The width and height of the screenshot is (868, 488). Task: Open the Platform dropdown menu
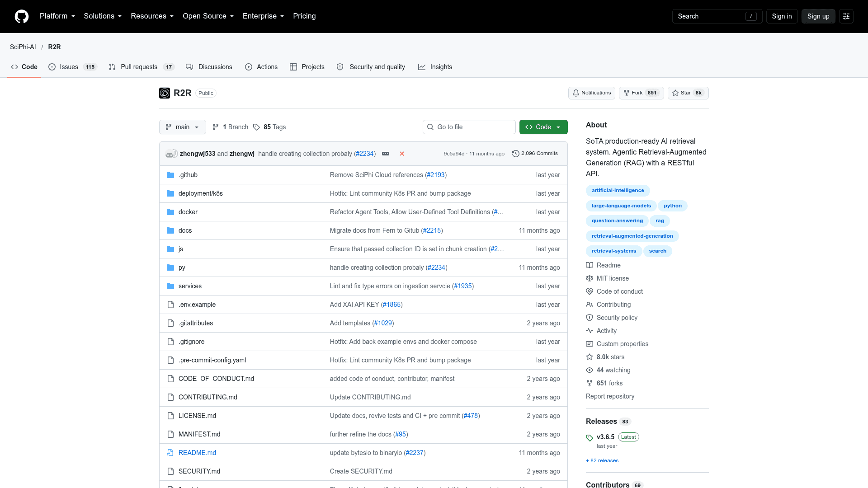(57, 16)
